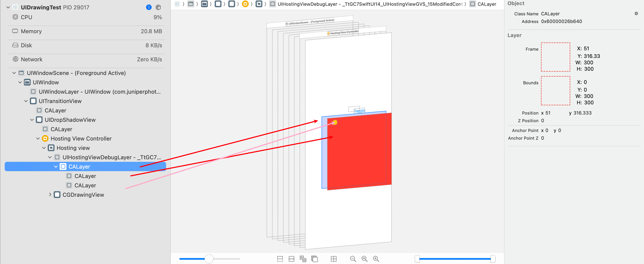The width and height of the screenshot is (644, 264).
Task: Click the 3D orientation layers icon
Action: tap(315, 259)
